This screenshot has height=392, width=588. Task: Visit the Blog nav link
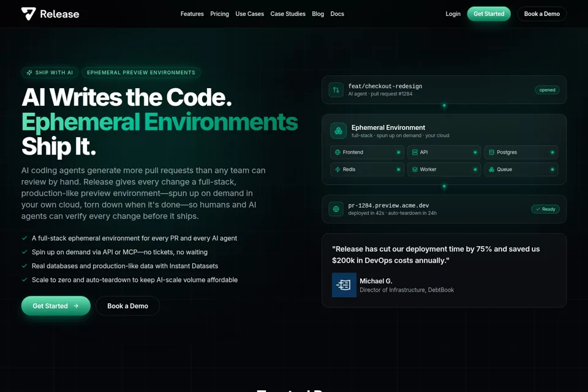[318, 14]
